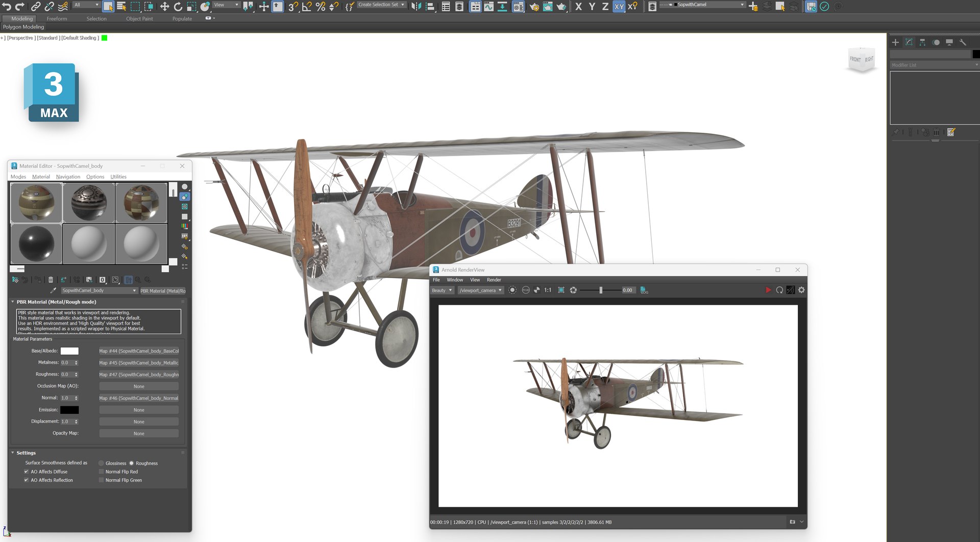Click the Base/Albedo map button (Map #44)
Screen dimensions: 980x542
pyautogui.click(x=139, y=351)
